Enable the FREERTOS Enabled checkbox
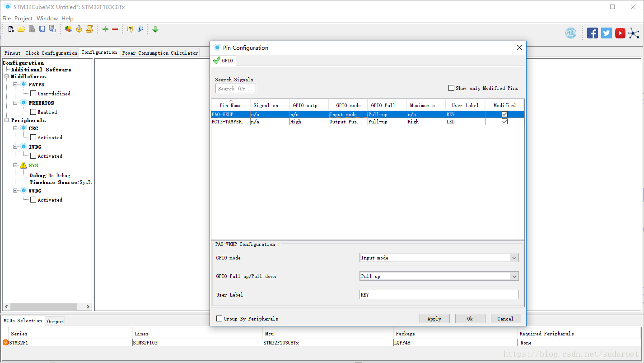The width and height of the screenshot is (644, 363). pos(33,112)
